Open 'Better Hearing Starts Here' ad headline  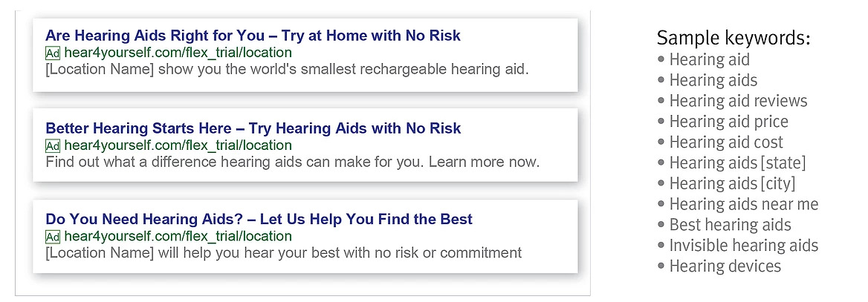[x=253, y=128]
